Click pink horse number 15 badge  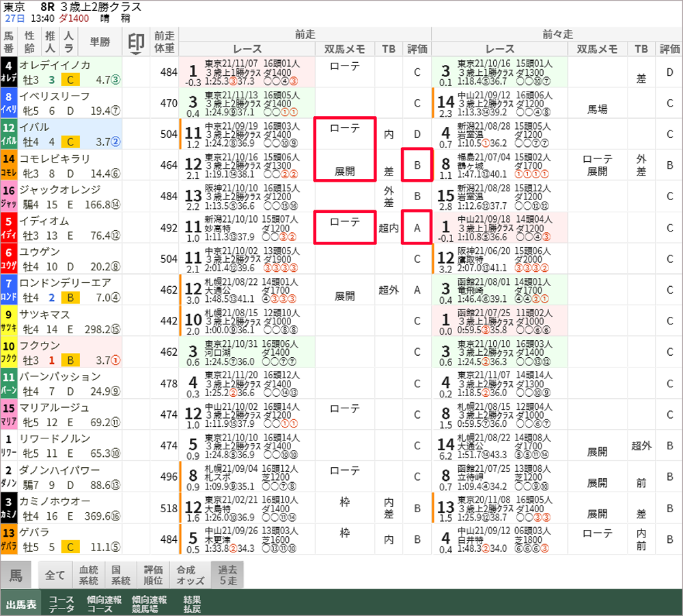click(9, 415)
